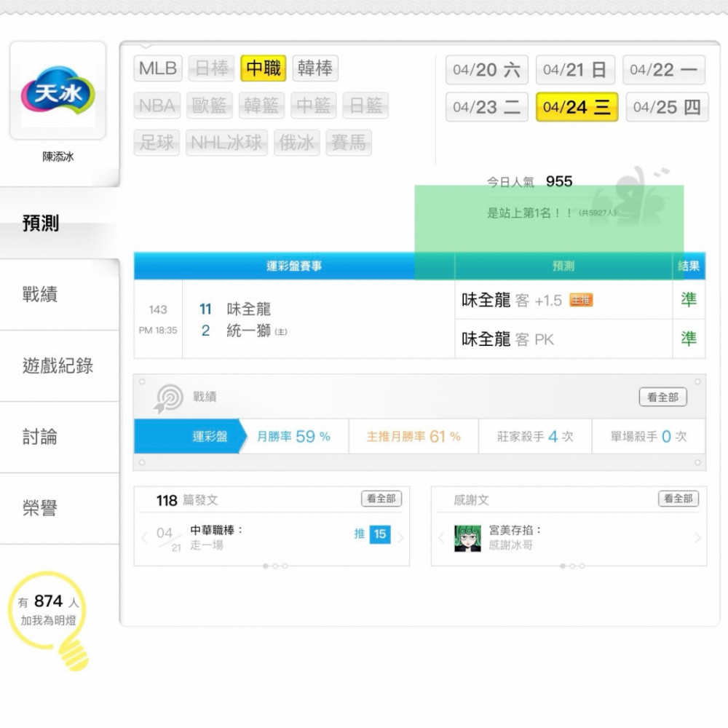This screenshot has height=728, width=728.
Task: Click the 今日人氣 955 popularity count
Action: (530, 181)
